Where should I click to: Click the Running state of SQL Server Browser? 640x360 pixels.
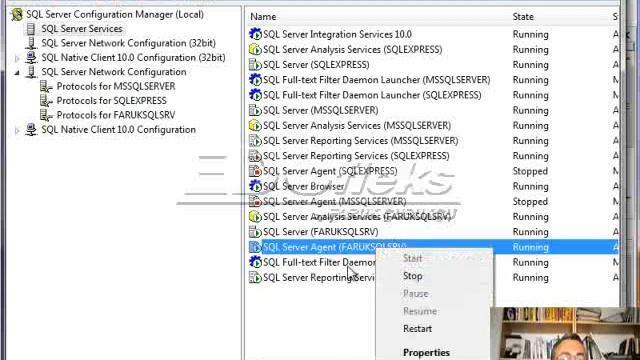click(x=530, y=186)
